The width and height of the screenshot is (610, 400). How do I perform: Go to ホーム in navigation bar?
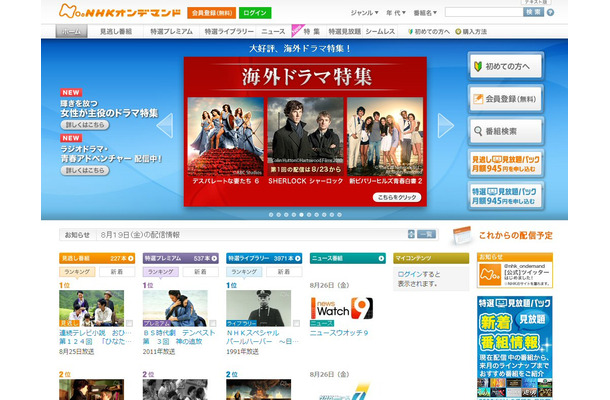72,32
